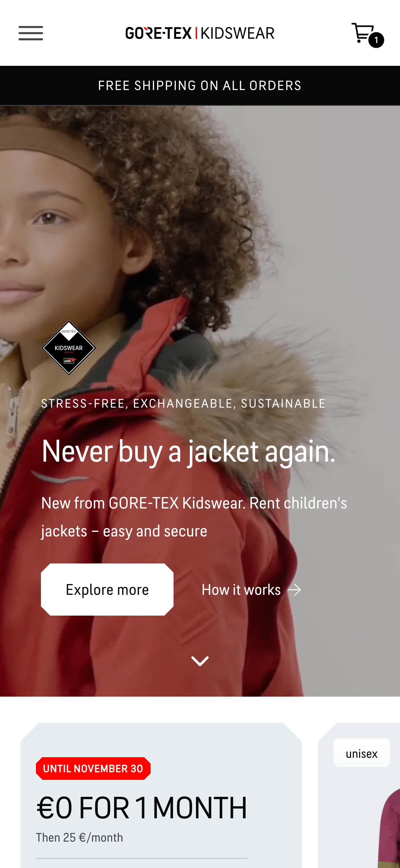Select the unisex tag on product card
The width and height of the screenshot is (400, 868).
click(x=361, y=753)
